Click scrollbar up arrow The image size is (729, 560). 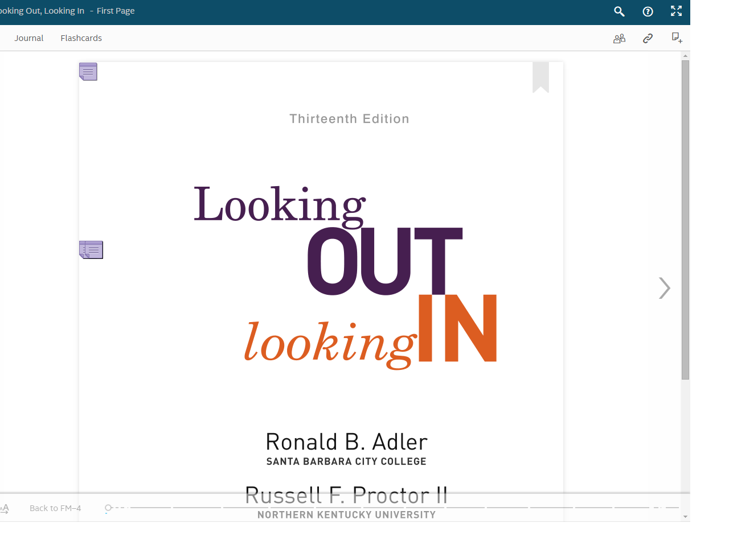[685, 56]
